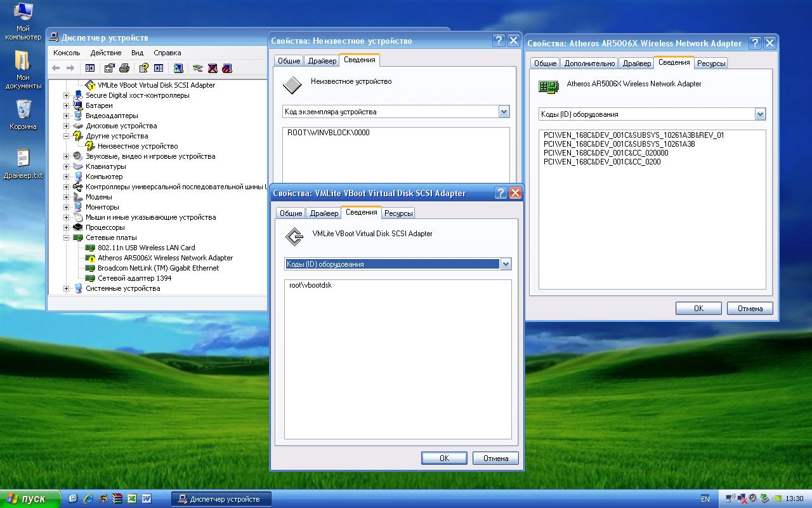Switch to Драйвер tab in VMLite dialog
The height and width of the screenshot is (508, 812).
(324, 213)
